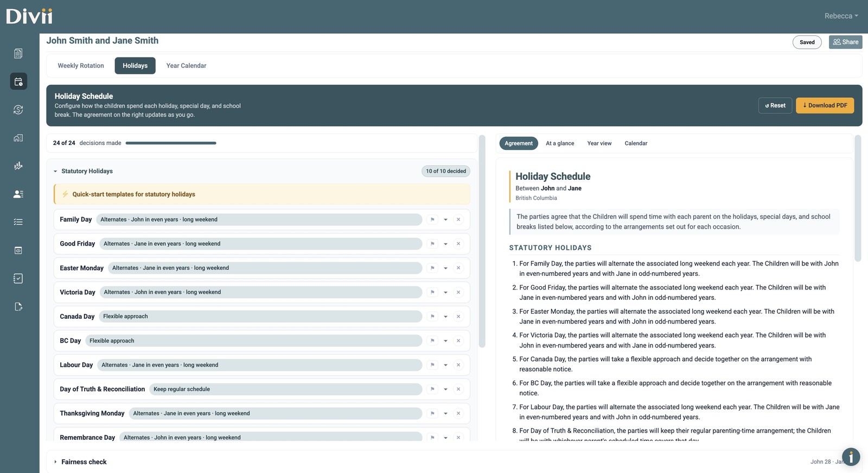Open the Rebecca user menu

841,16
